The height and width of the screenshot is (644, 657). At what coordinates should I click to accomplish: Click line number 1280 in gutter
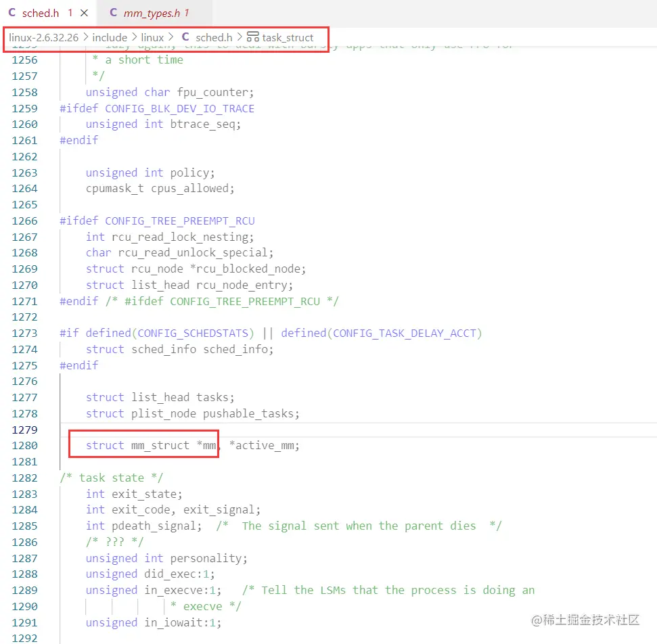(24, 445)
